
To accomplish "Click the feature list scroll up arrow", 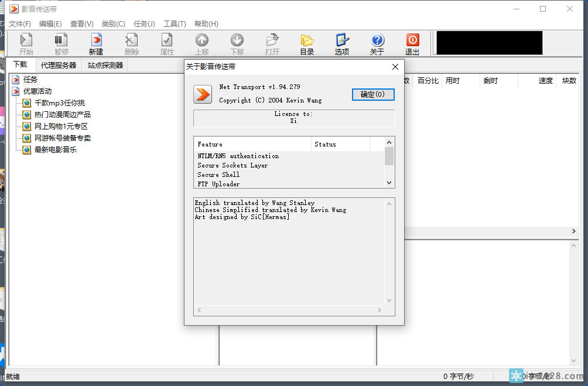I will tap(389, 142).
